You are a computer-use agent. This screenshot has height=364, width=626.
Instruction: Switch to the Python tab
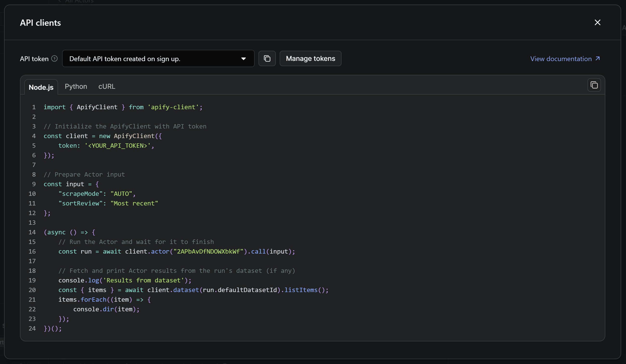point(76,86)
